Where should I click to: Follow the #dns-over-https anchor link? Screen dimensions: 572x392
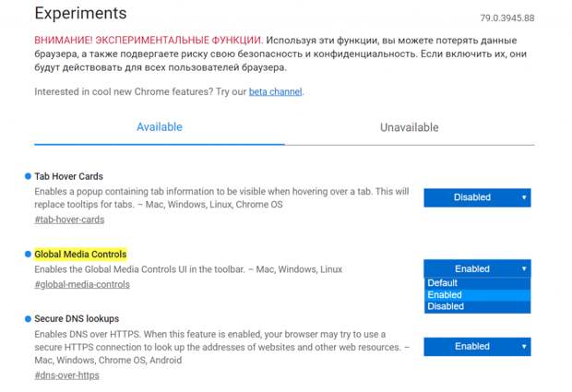click(66, 375)
